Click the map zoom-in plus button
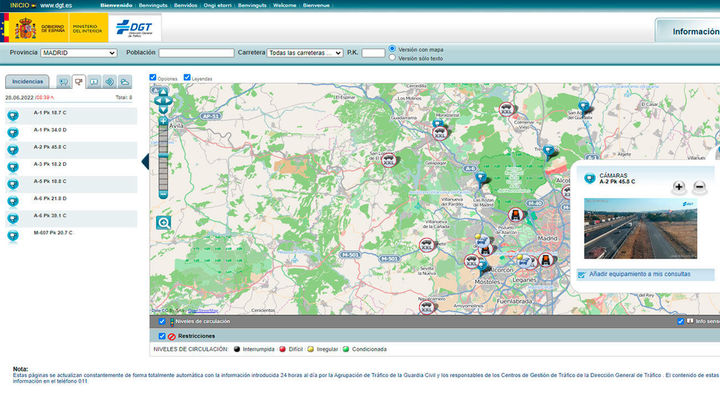Viewport: 720px width, 405px height. coord(163,121)
